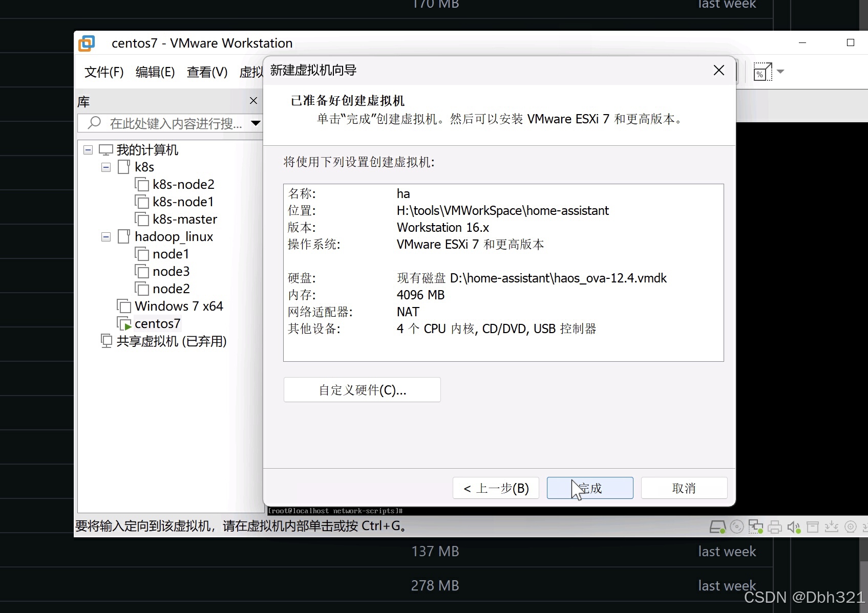Select 共享虚拟机 (已弃用) label

[x=172, y=341]
